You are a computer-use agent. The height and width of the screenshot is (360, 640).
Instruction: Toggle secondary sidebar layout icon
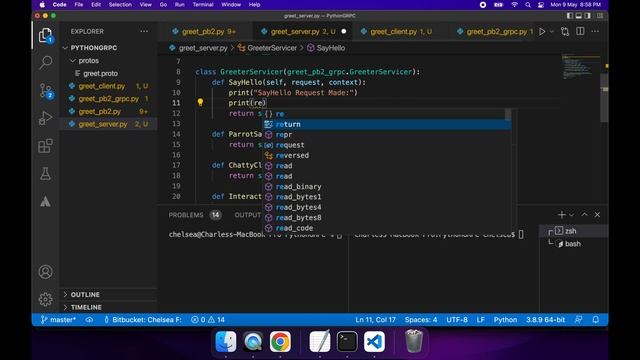pyautogui.click(x=588, y=16)
